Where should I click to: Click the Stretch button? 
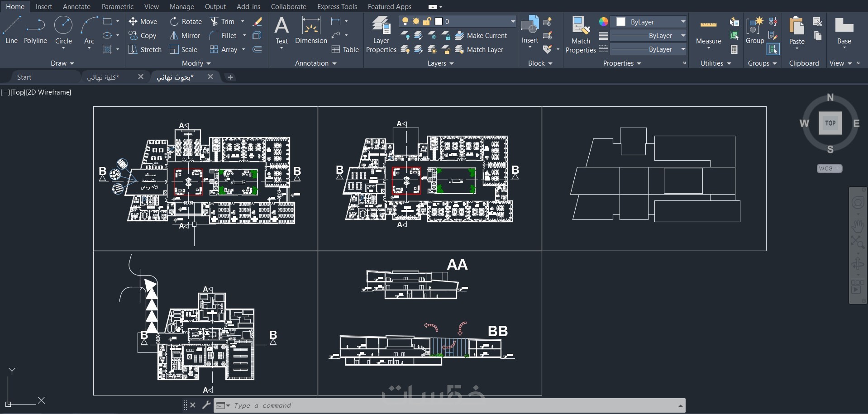[145, 49]
